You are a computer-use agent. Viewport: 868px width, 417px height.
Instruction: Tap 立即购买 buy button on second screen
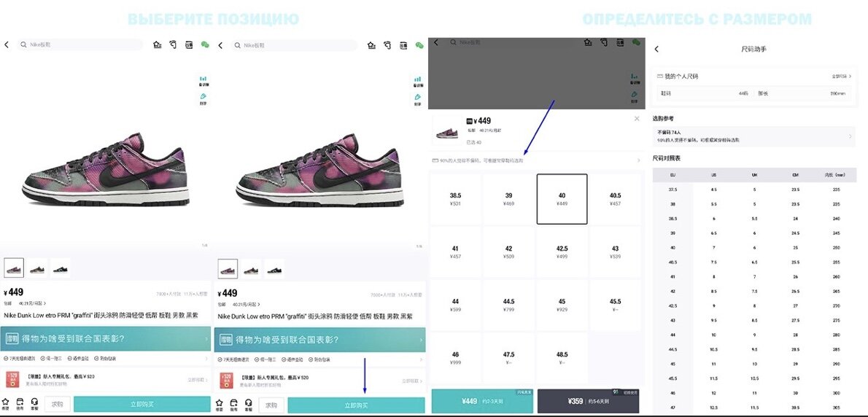[356, 405]
